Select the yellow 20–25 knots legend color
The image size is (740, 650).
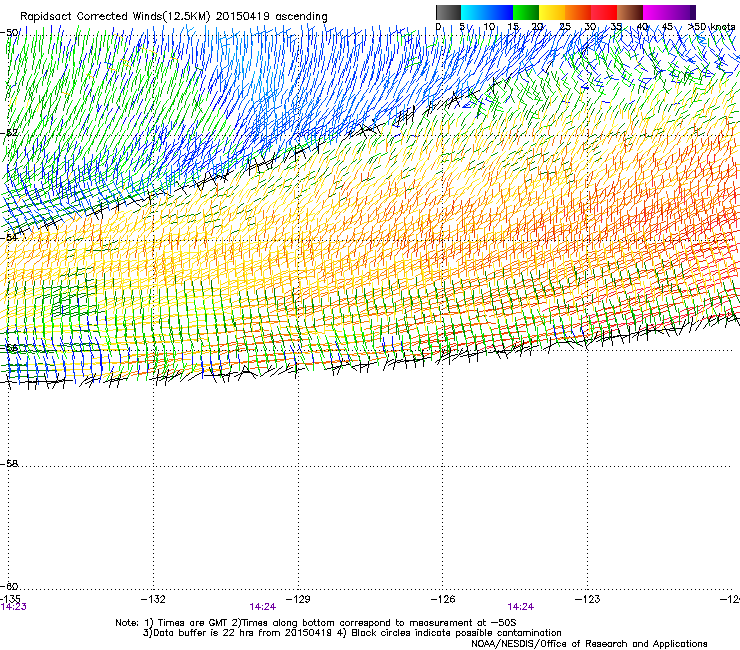pyautogui.click(x=552, y=12)
